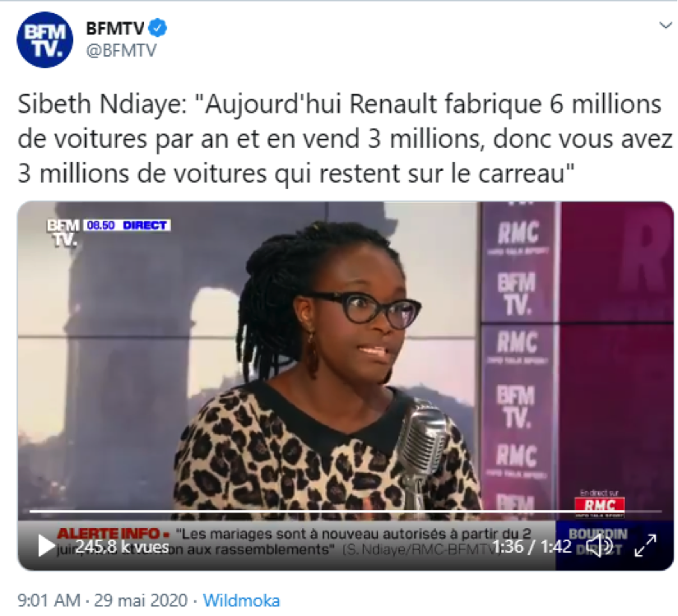Image resolution: width=678 pixels, height=616 pixels.
Task: Click the video progress bar
Action: [x=345, y=512]
